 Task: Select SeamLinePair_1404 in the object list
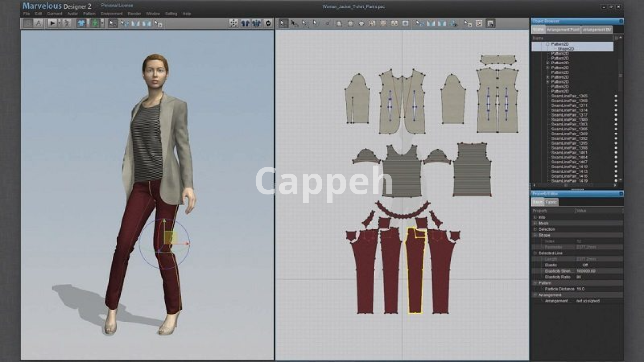pyautogui.click(x=569, y=157)
